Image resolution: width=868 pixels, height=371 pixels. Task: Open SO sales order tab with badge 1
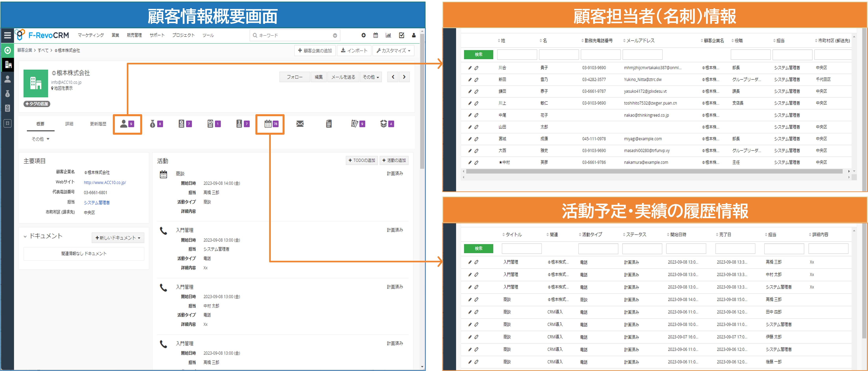click(214, 124)
